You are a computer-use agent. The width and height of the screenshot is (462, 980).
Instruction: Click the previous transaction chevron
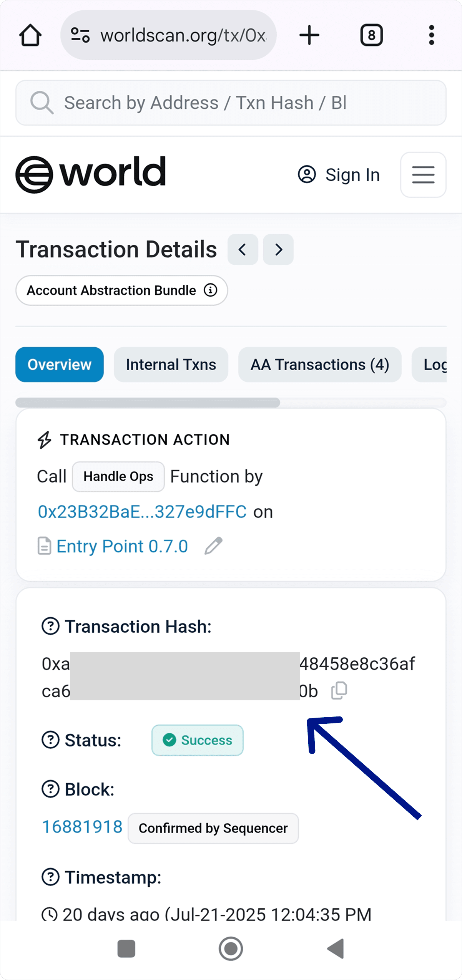(x=243, y=250)
